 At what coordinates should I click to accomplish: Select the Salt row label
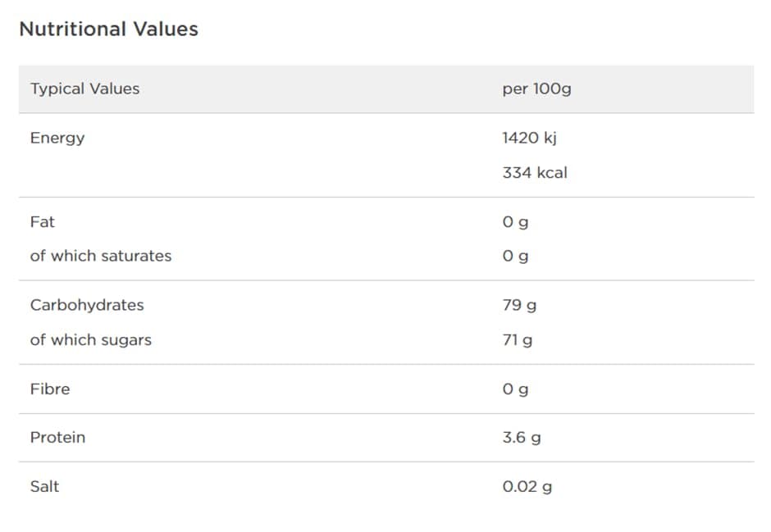pos(44,486)
